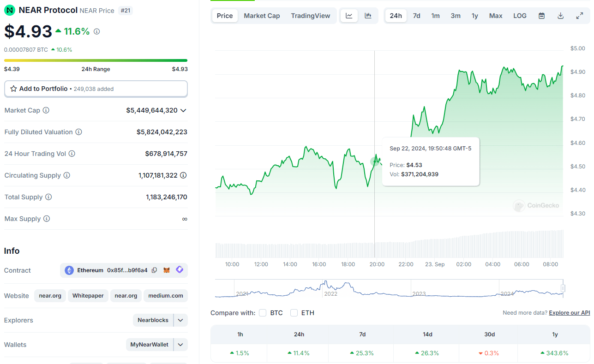
Task: Expand the Market Cap value chevron
Action: pyautogui.click(x=183, y=110)
